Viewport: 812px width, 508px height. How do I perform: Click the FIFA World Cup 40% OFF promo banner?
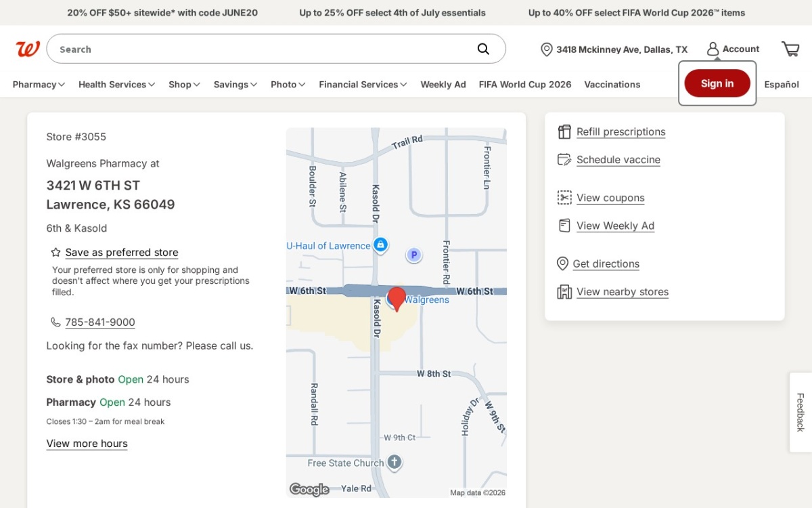(x=637, y=13)
